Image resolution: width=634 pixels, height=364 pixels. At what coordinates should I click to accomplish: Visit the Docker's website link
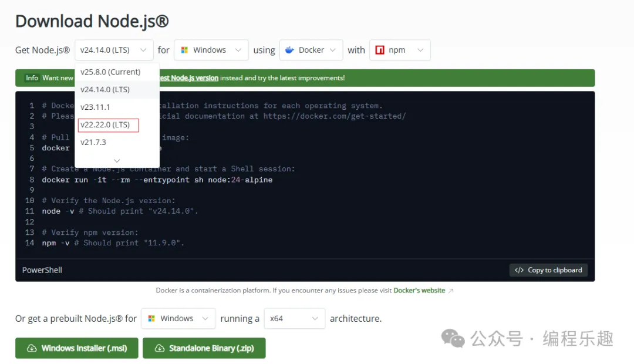[419, 289]
